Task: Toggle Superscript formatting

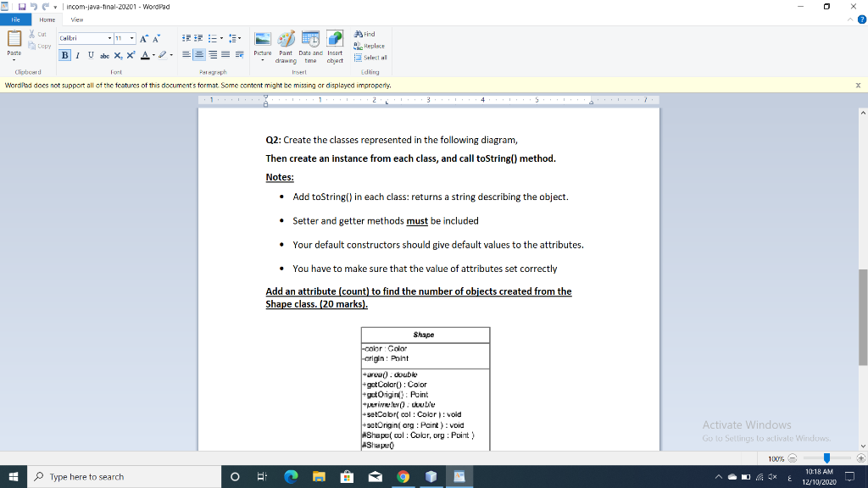Action: click(x=131, y=55)
